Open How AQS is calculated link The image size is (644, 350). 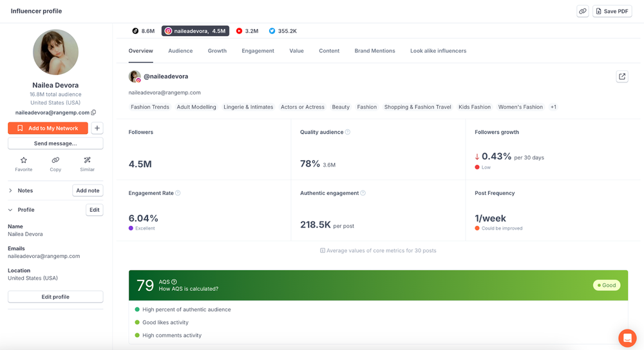(189, 289)
